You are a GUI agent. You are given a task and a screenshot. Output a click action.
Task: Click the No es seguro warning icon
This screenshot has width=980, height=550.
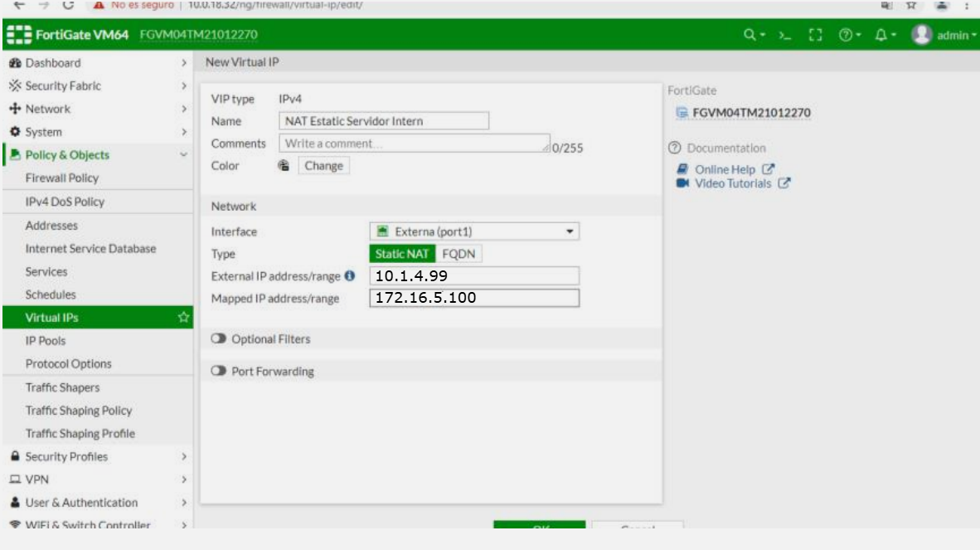tap(99, 4)
